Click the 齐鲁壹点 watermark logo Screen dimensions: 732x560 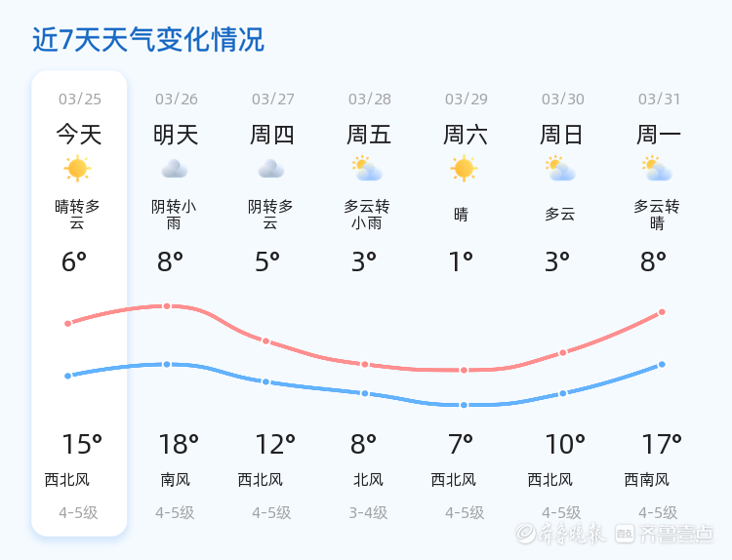[665, 534]
